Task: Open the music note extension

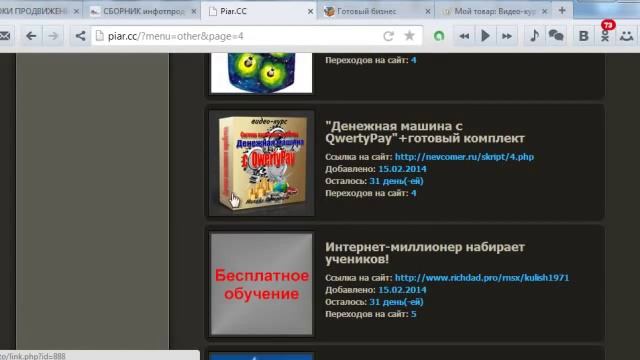Action: pos(534,36)
